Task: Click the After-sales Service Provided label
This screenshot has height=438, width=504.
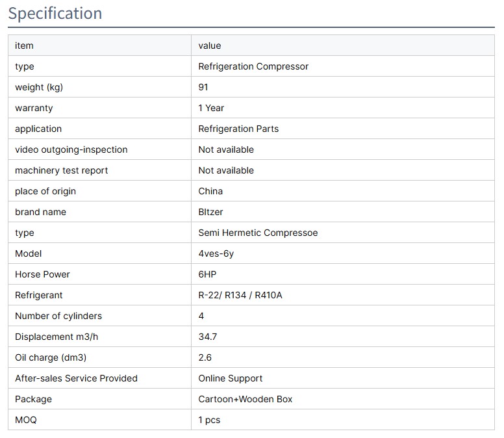Action: pyautogui.click(x=76, y=378)
